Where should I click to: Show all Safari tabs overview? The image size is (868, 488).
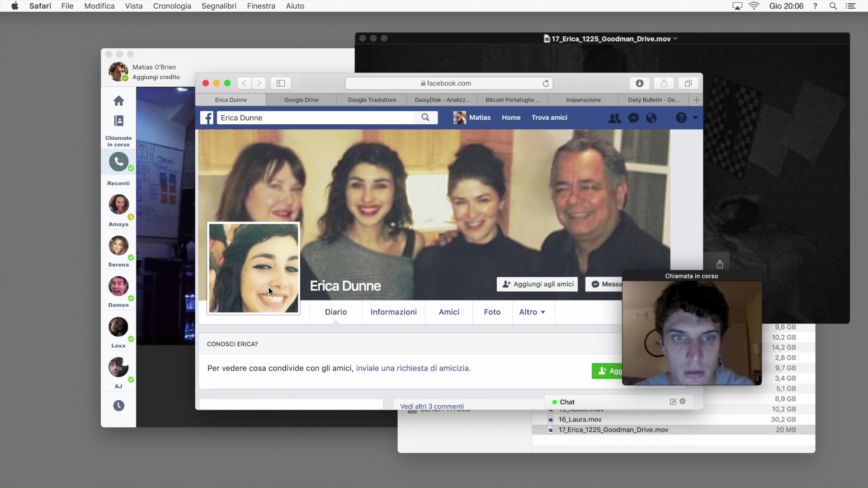(x=688, y=83)
